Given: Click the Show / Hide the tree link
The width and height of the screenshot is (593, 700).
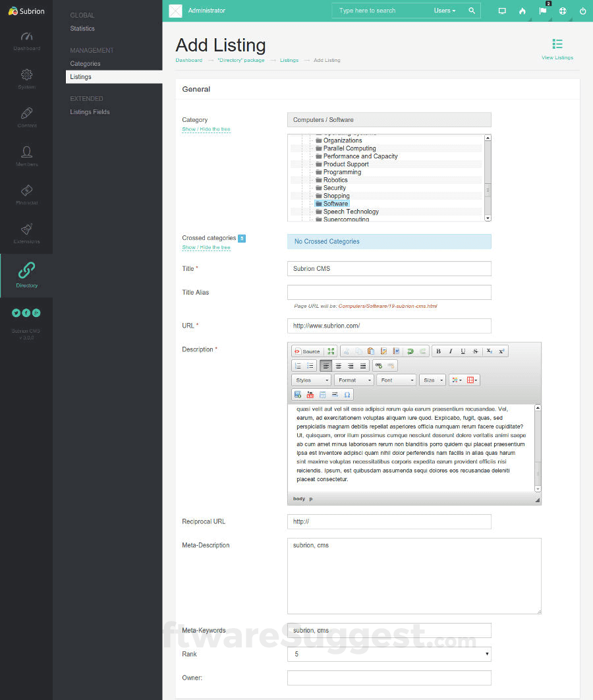Looking at the screenshot, I should coord(206,129).
